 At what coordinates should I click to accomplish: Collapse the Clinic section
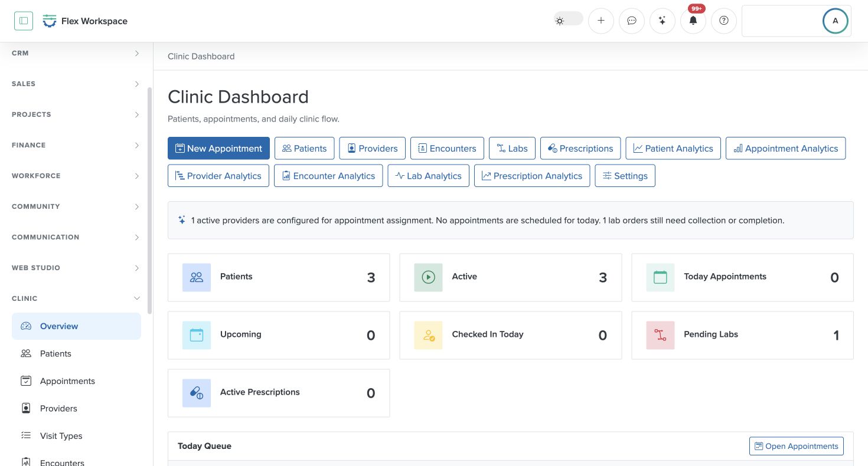tap(76, 298)
